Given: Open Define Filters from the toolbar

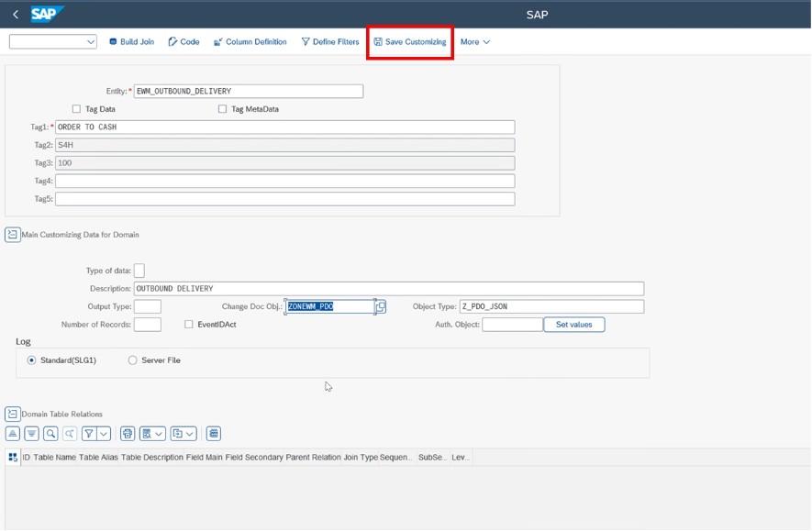Looking at the screenshot, I should (330, 42).
